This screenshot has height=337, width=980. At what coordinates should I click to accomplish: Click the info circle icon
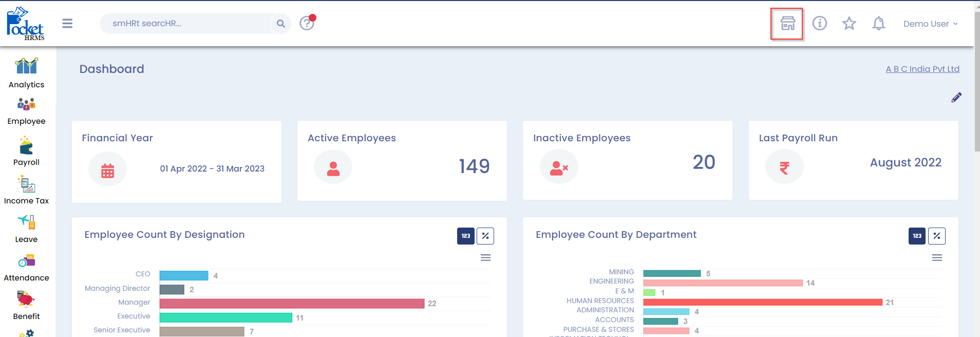[819, 24]
